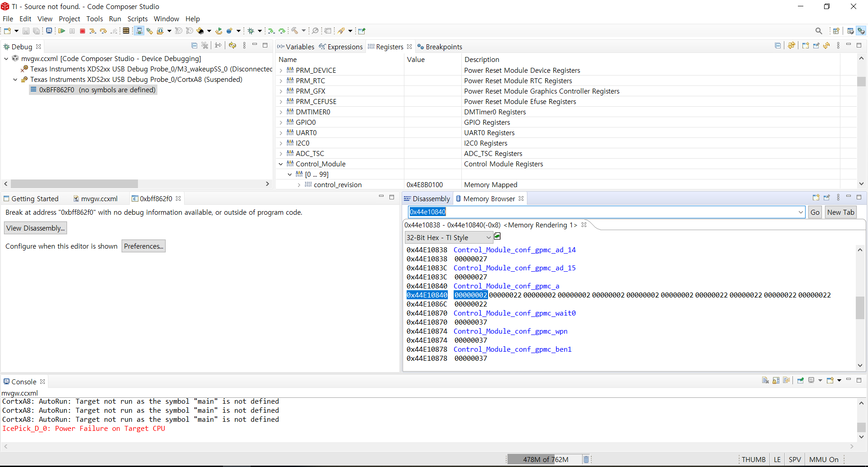868x467 pixels.
Task: Open the Open Perspective icon
Action: pyautogui.click(x=836, y=31)
